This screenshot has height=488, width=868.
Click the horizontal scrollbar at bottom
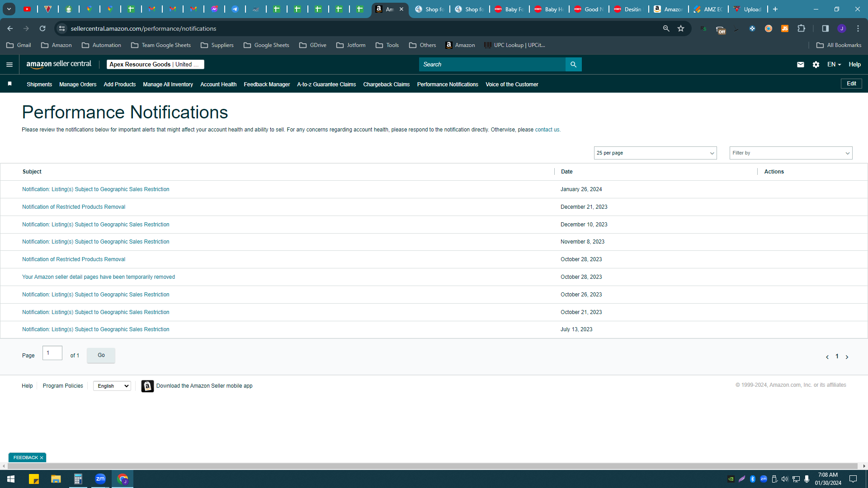(x=432, y=466)
